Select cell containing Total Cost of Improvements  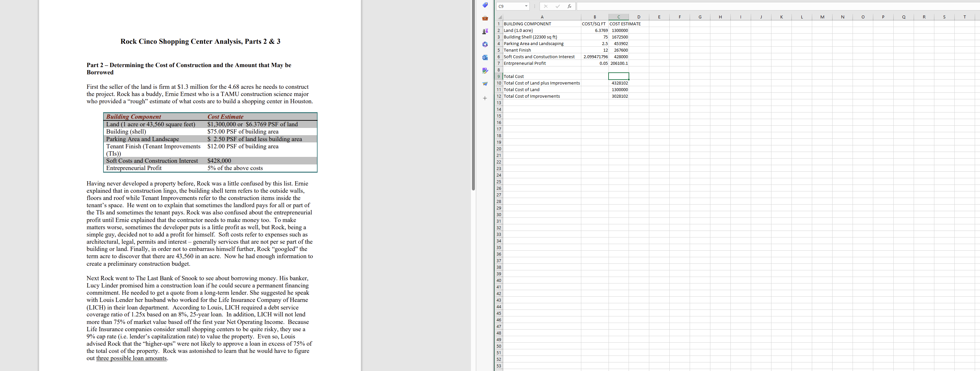click(531, 96)
